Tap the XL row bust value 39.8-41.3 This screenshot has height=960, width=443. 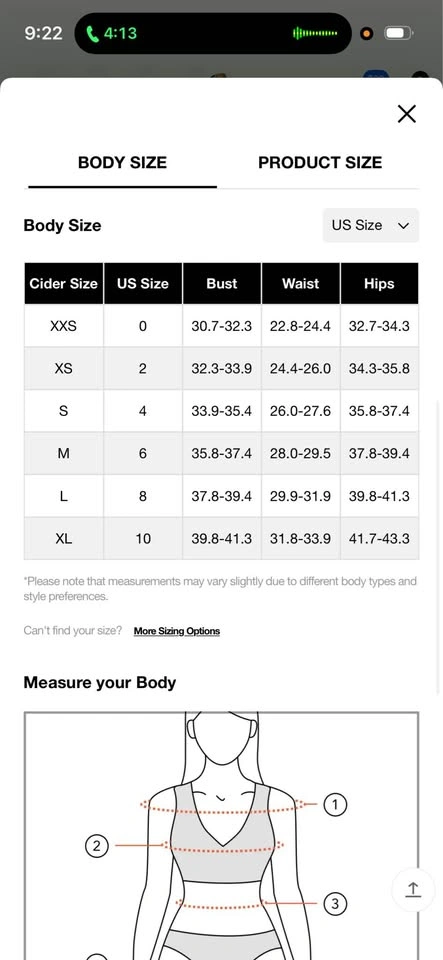222,539
